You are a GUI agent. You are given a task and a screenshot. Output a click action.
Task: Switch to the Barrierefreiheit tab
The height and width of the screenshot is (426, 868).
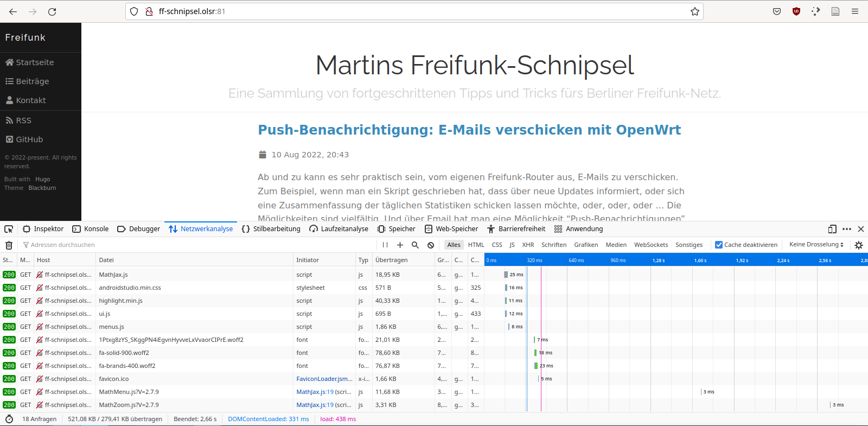click(516, 229)
